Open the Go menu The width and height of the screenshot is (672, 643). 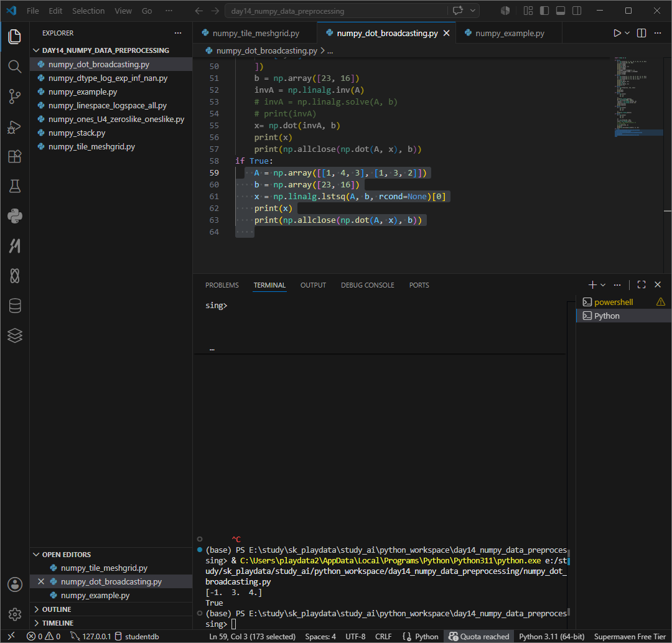(x=147, y=11)
